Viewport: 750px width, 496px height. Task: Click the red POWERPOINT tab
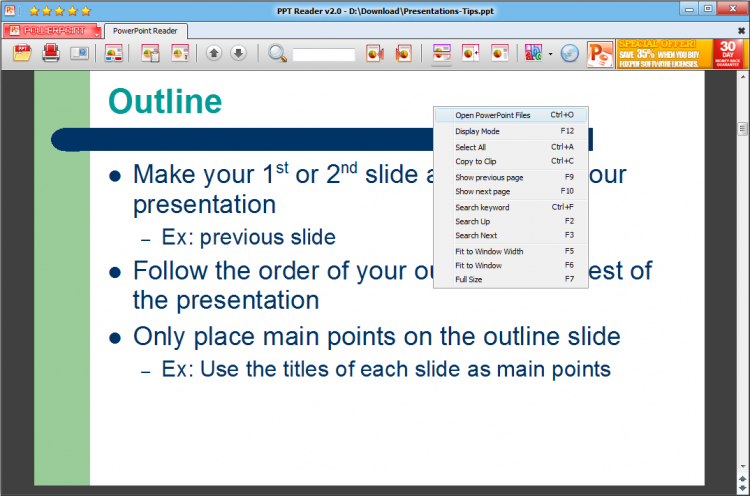[x=50, y=31]
